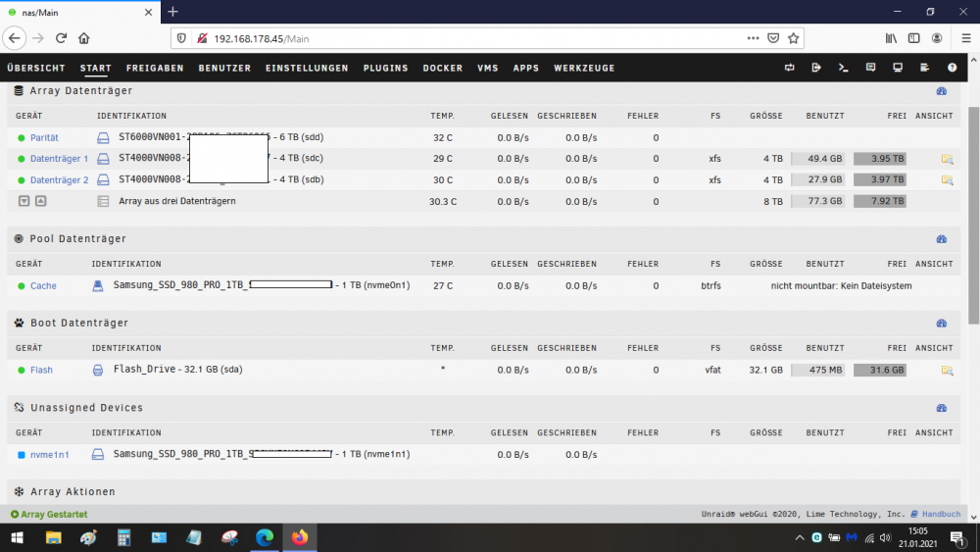980x552 pixels.
Task: Click the Array Gestartet status text
Action: [x=54, y=515]
